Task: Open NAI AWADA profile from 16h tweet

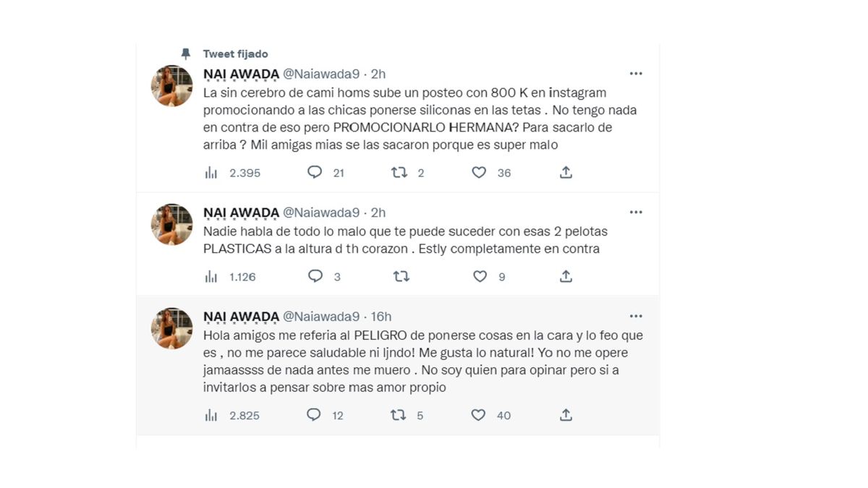Action: [x=241, y=317]
